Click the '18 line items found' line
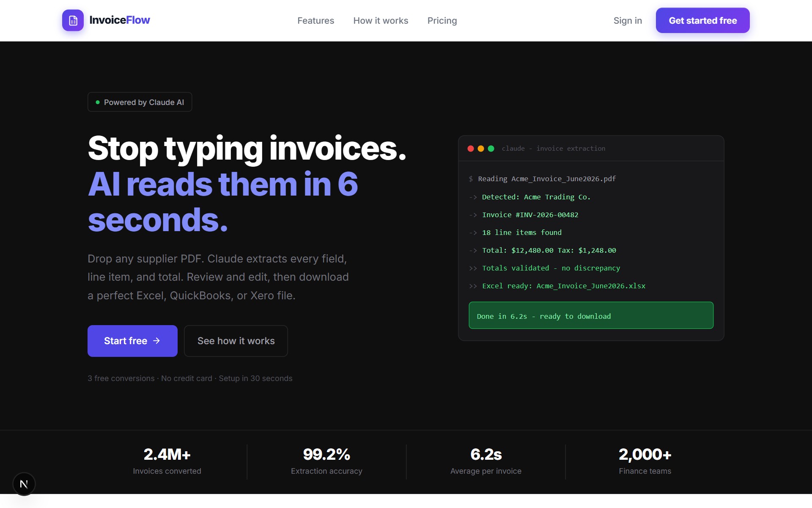Screen dimensions: 812x508 [x=515, y=233]
